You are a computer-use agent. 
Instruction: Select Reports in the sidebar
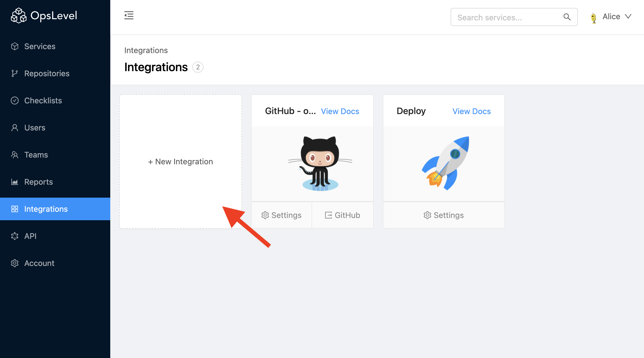click(55, 182)
